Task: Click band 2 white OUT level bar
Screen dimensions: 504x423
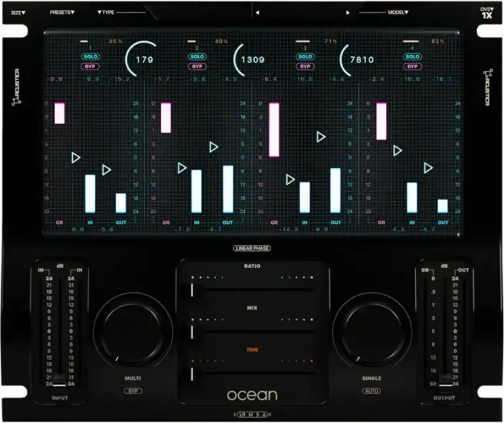Action: [x=228, y=189]
